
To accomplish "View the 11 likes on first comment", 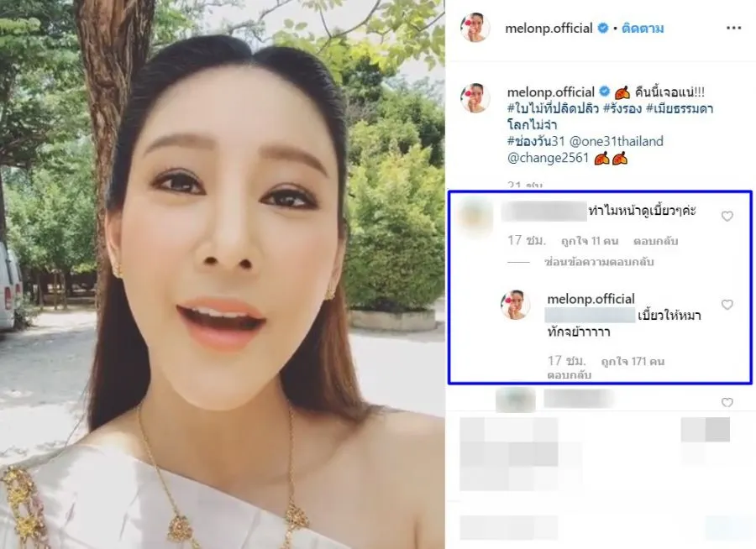I will (x=590, y=241).
